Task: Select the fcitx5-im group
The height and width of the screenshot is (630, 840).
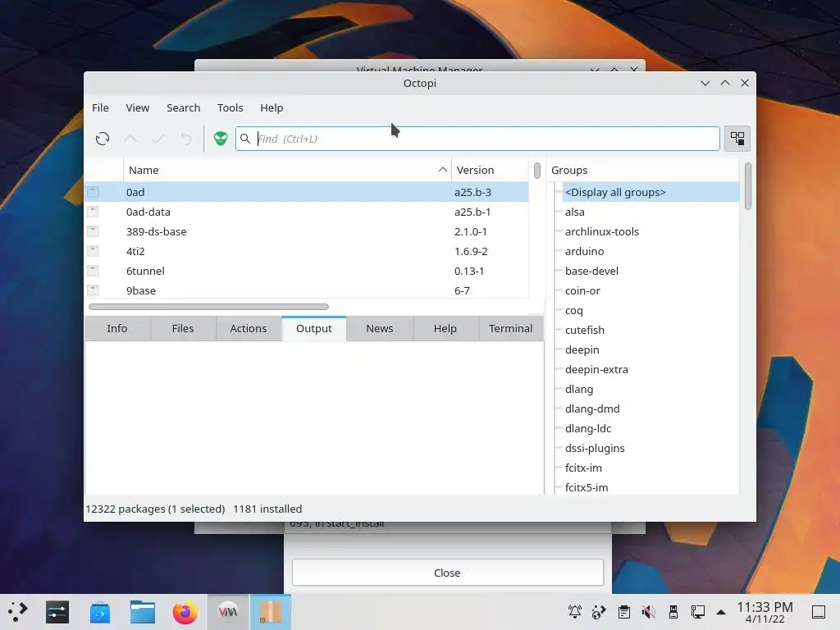Action: point(586,487)
